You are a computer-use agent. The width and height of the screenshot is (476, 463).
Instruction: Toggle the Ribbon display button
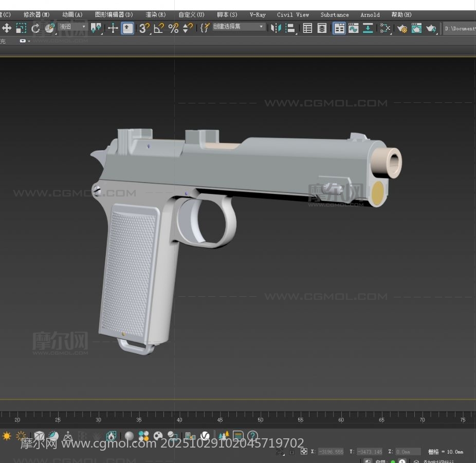click(339, 28)
